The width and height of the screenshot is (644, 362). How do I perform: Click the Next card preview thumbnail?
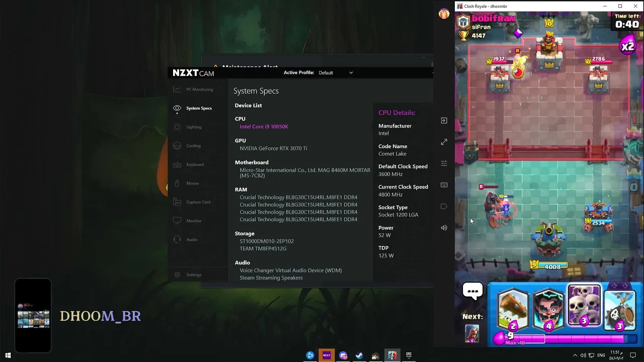tap(472, 333)
